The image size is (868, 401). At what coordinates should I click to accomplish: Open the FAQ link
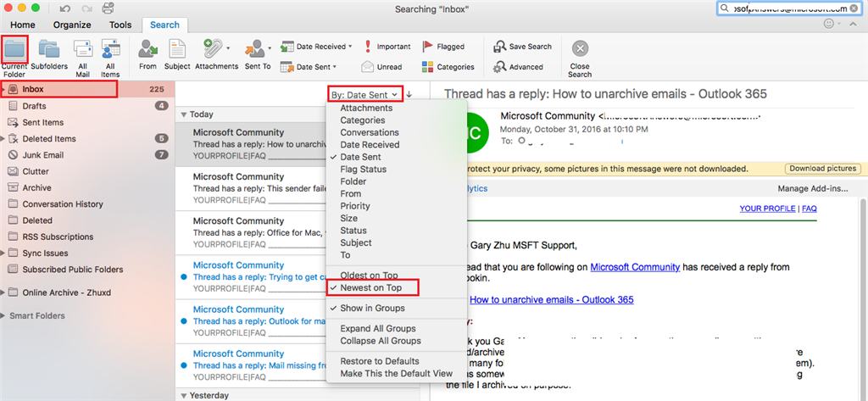pyautogui.click(x=810, y=209)
